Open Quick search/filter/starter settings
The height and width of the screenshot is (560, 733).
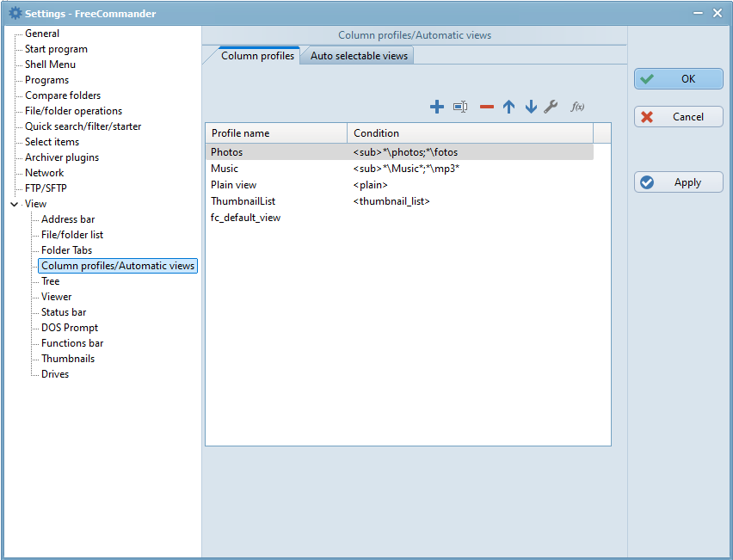pos(83,126)
